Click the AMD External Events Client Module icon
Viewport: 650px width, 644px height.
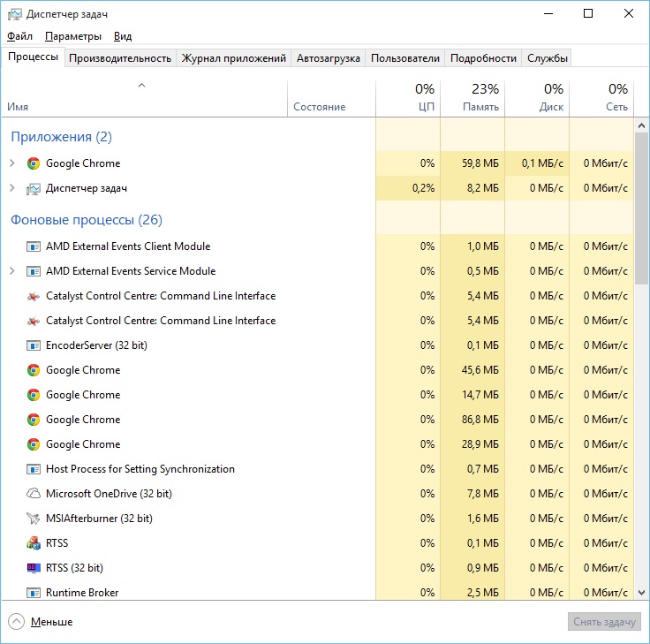pos(34,246)
